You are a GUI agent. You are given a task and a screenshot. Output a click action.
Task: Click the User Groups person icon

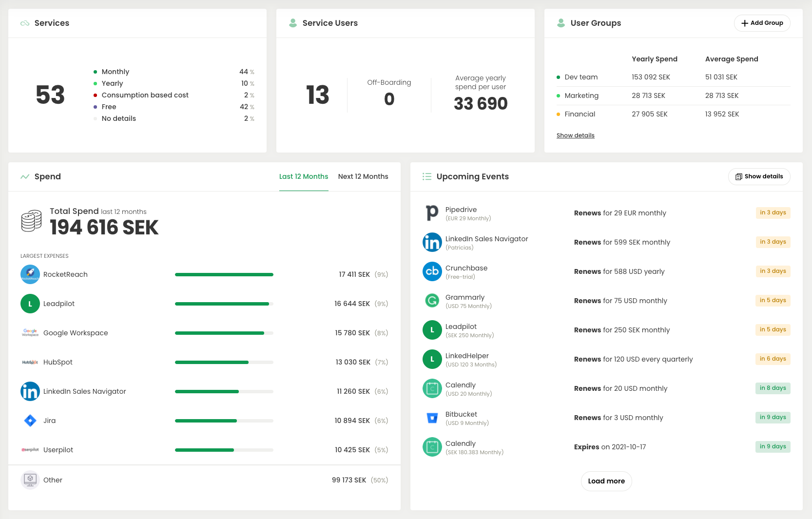pyautogui.click(x=561, y=23)
